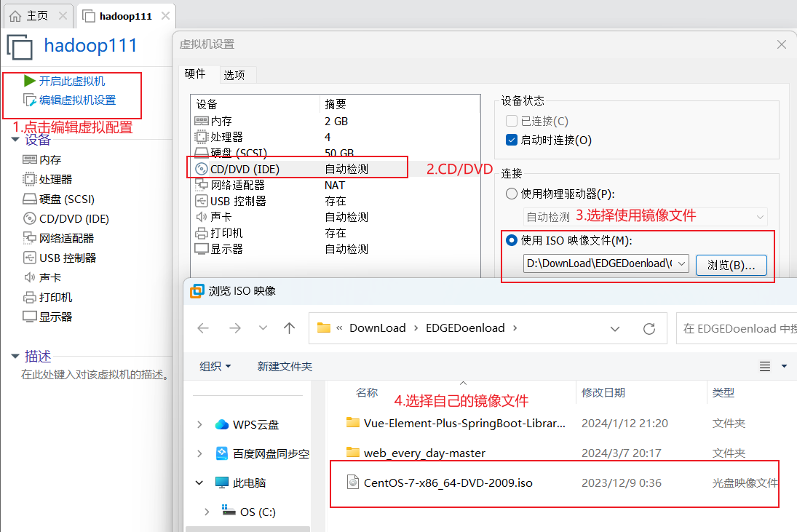Click DownLoad breadcrumb in address bar
This screenshot has height=532, width=797.
(378, 328)
